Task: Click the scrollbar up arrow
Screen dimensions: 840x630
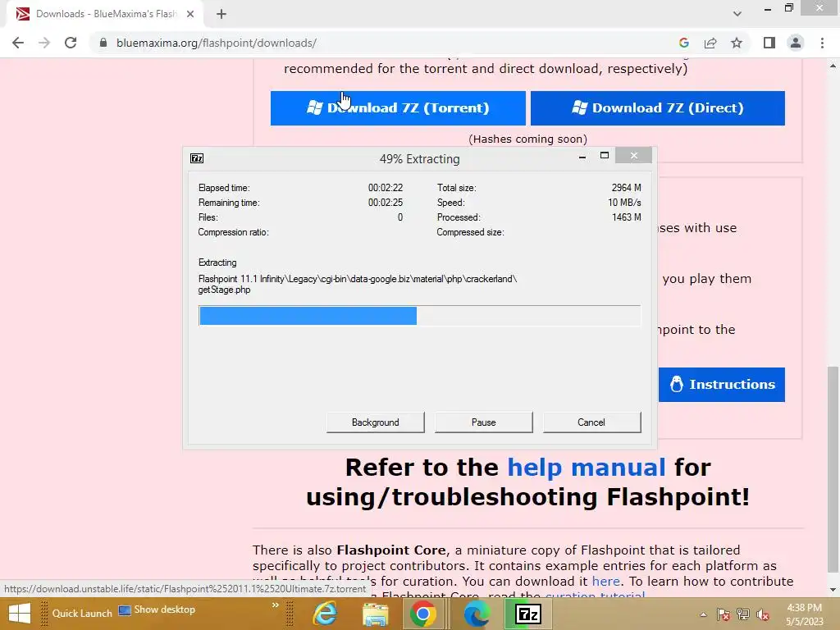Action: [833, 66]
